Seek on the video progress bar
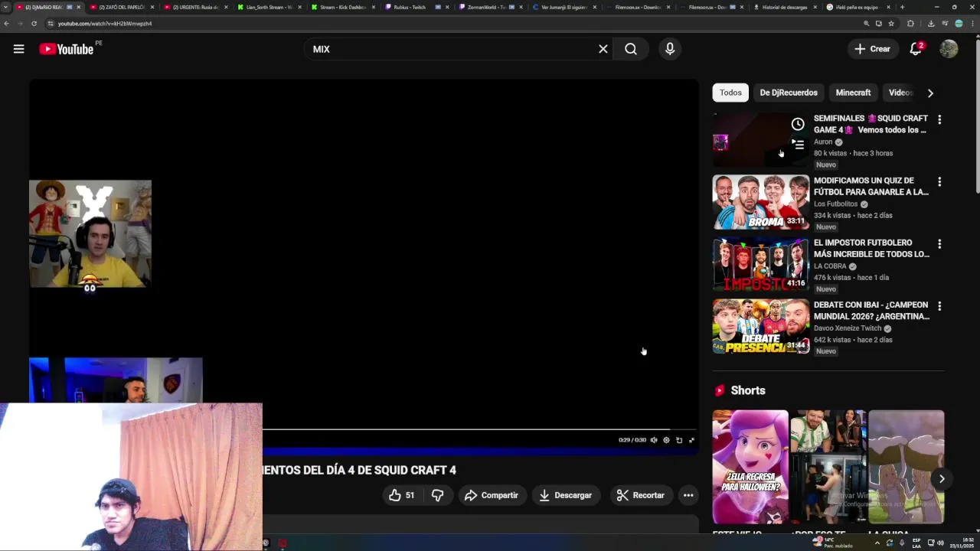The width and height of the screenshot is (980, 551). tap(479, 429)
